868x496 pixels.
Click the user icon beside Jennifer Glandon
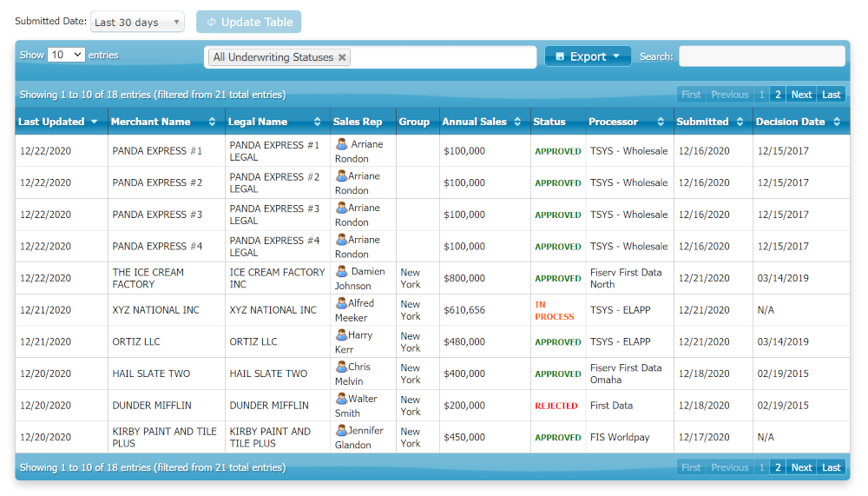pyautogui.click(x=342, y=430)
